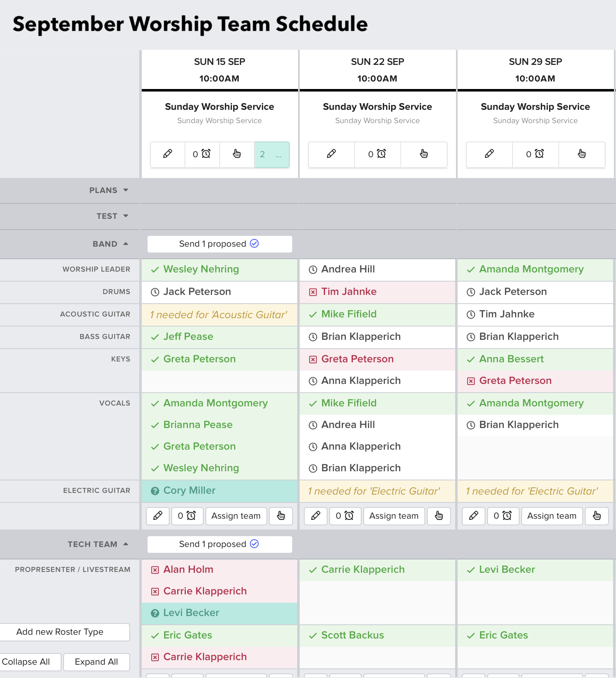Fill the needed Acoustic Guitar slot on 15 Sep
The image size is (616, 678).
[219, 315]
